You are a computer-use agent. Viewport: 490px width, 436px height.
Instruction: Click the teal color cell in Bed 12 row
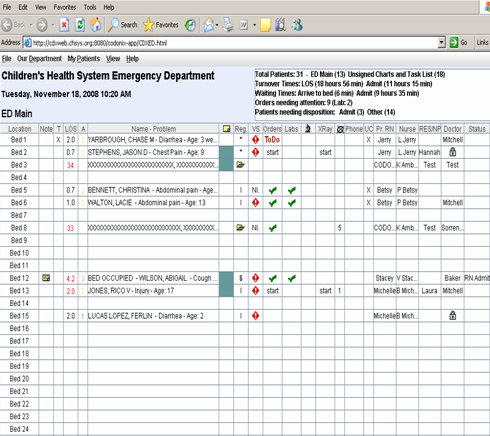(x=226, y=278)
